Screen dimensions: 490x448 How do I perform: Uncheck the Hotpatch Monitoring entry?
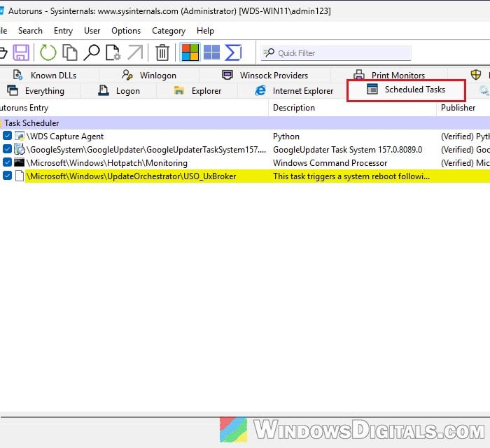coord(7,162)
